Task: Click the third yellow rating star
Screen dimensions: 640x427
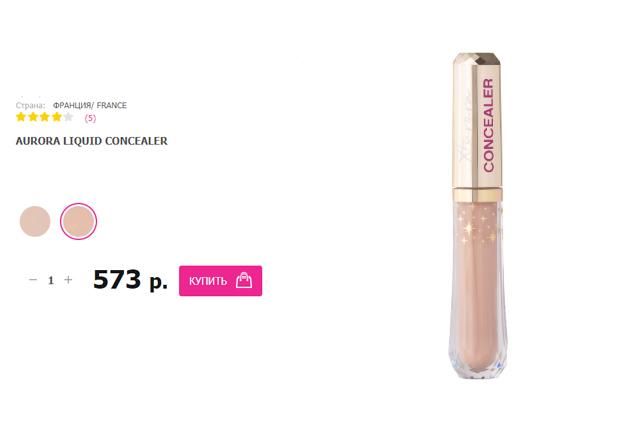Action: [x=45, y=117]
